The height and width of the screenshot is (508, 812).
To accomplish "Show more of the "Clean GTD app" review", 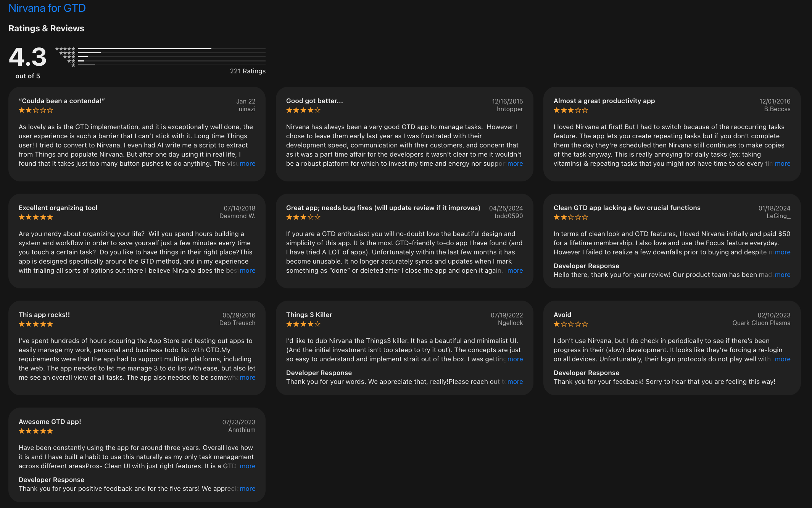I will coord(783,252).
